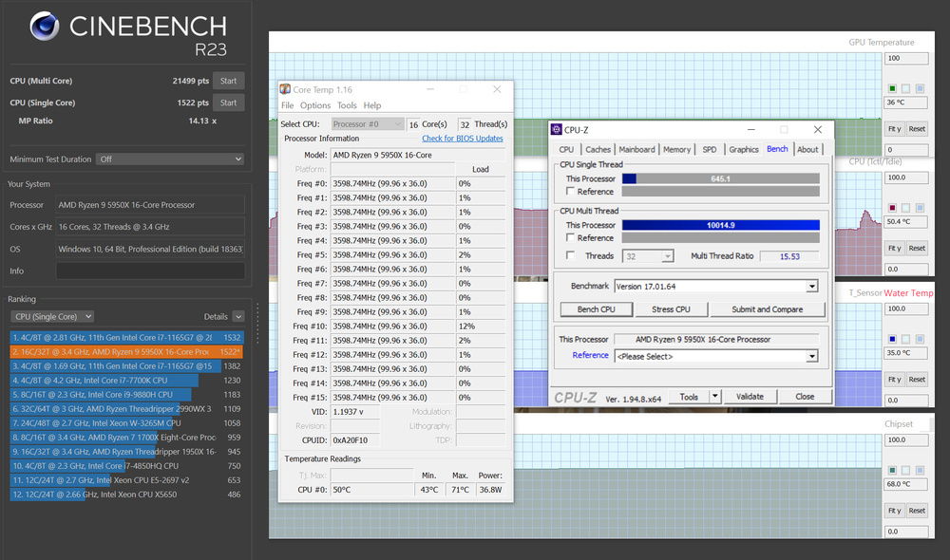
Task: Open the arrow next to CPU-Z Tools button
Action: 715,397
